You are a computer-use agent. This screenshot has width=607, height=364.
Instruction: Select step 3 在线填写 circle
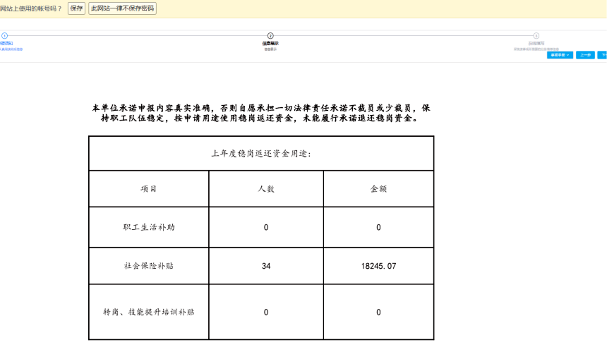536,35
